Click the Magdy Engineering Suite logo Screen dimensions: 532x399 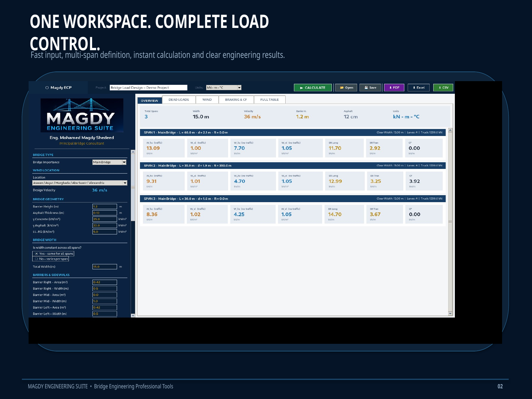[82, 115]
